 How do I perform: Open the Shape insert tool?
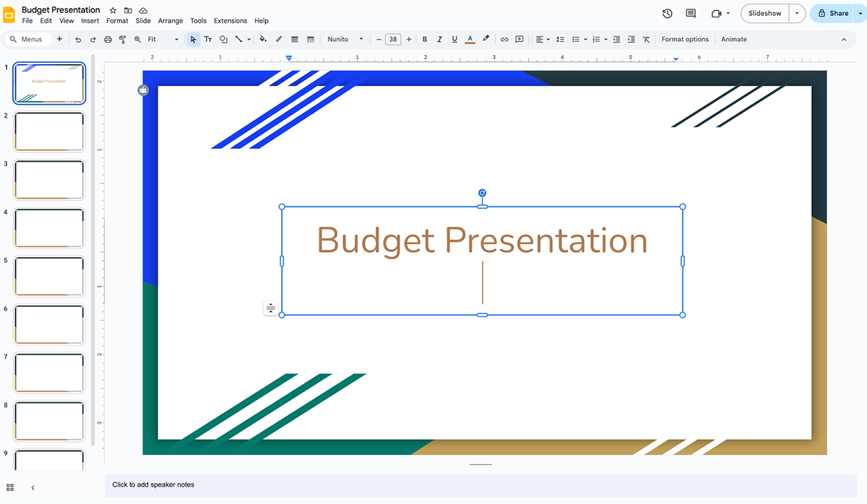click(x=223, y=39)
